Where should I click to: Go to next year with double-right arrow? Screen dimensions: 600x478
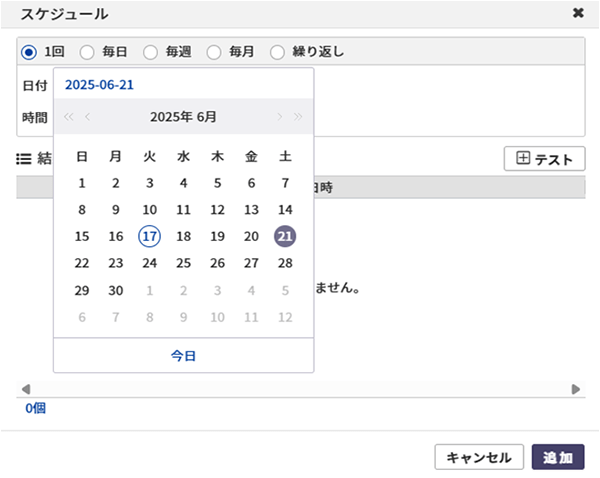click(x=298, y=117)
